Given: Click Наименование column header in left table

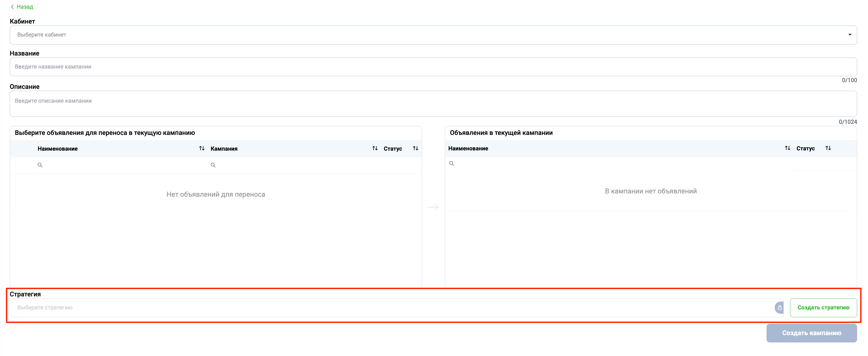Looking at the screenshot, I should pyautogui.click(x=58, y=149).
